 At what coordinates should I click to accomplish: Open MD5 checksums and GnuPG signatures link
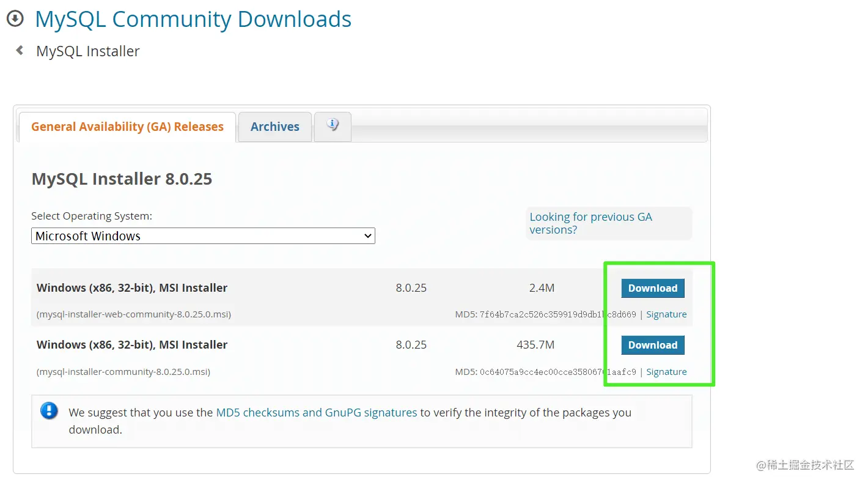pyautogui.click(x=317, y=412)
